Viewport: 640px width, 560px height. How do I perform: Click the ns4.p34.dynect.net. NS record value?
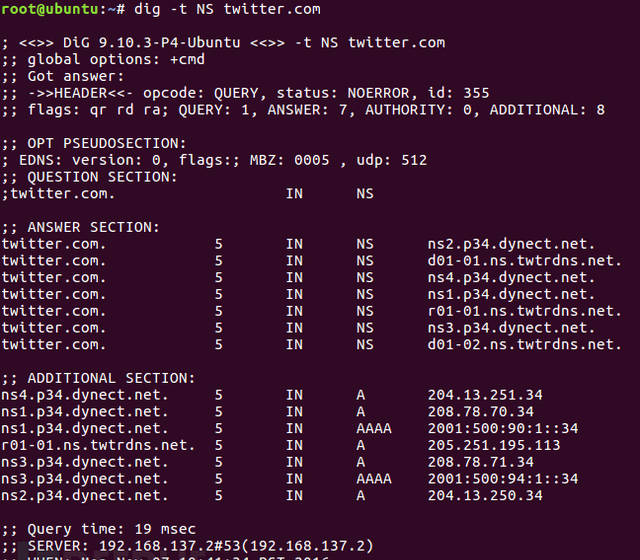click(x=511, y=278)
